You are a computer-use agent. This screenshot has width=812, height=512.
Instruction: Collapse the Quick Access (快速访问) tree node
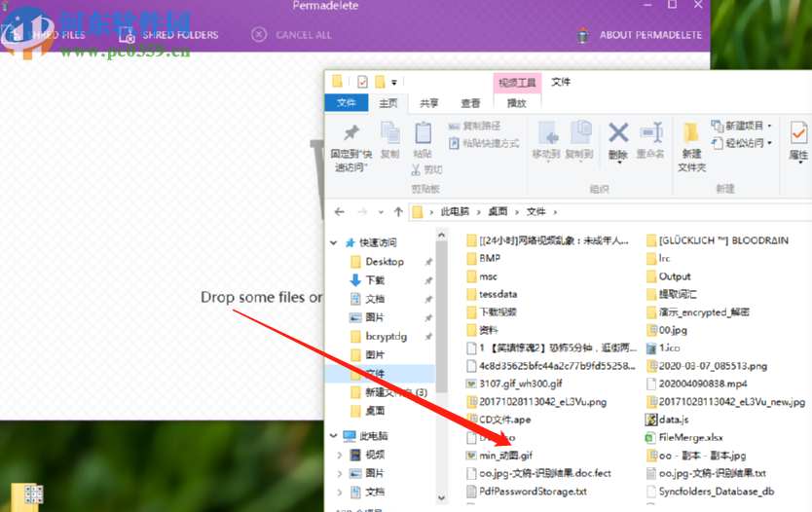[334, 242]
